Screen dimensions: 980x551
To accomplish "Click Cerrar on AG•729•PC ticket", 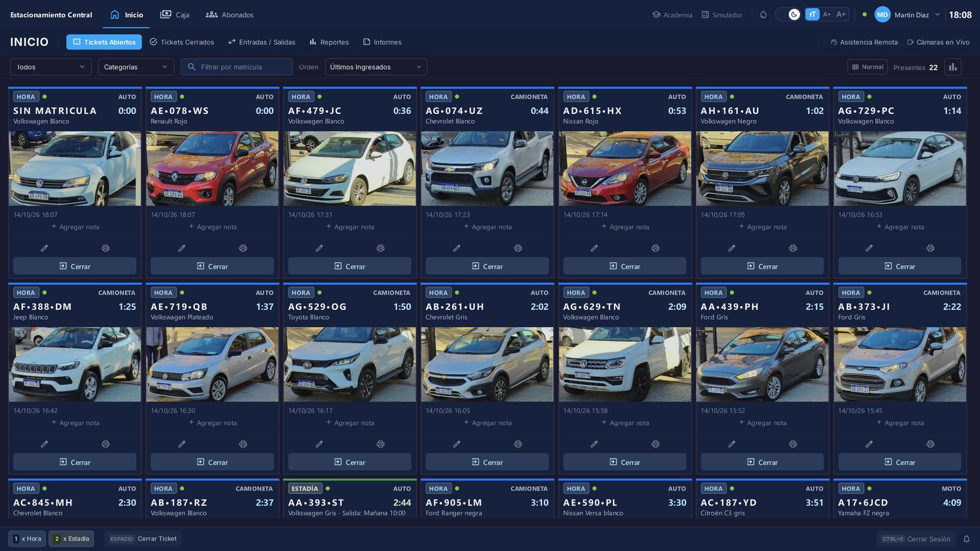I will pos(900,266).
